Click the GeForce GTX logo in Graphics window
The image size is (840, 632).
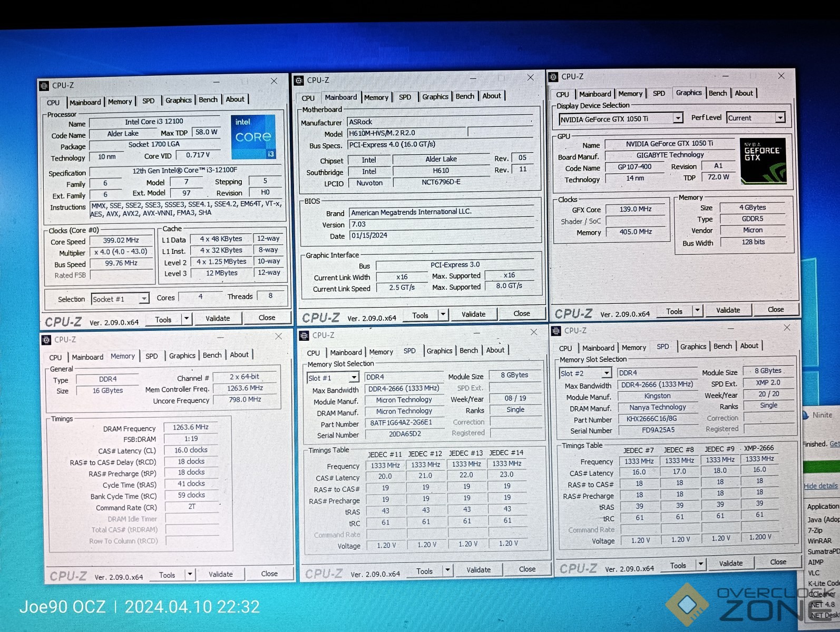pos(764,161)
